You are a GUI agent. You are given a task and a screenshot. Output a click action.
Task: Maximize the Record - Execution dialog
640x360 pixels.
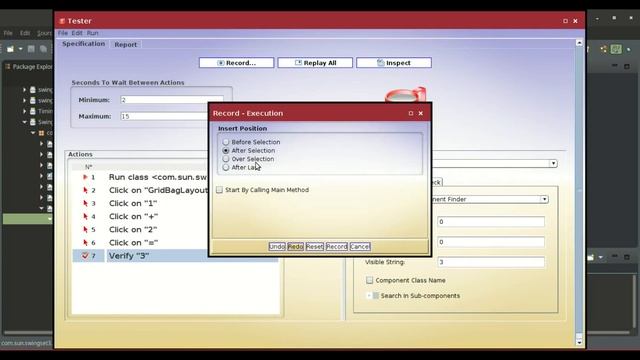[x=411, y=113]
